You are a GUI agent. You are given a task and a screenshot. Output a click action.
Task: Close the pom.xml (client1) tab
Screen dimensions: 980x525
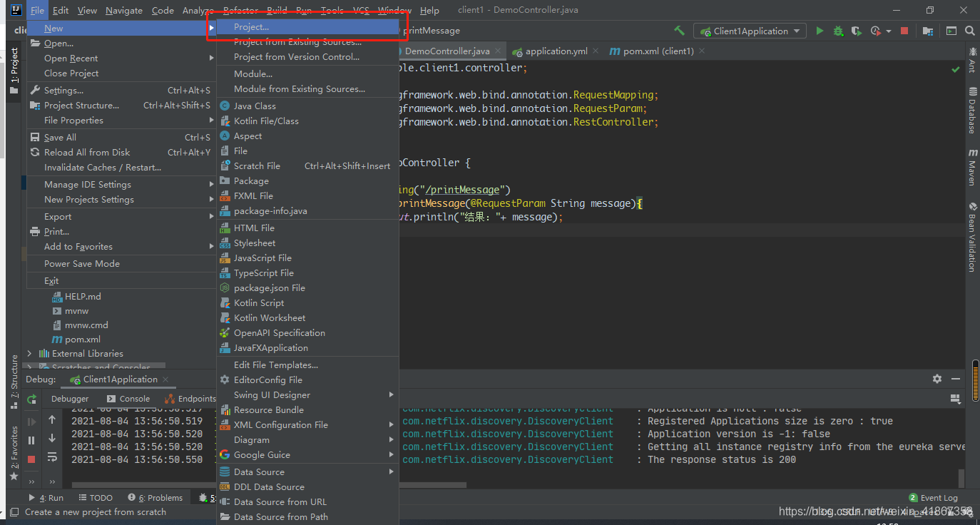click(x=701, y=51)
